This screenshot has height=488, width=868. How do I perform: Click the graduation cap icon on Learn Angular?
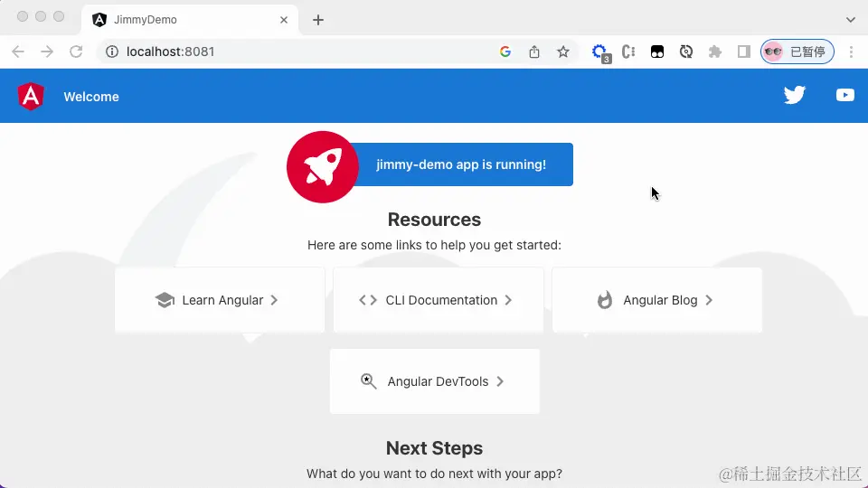coord(165,300)
